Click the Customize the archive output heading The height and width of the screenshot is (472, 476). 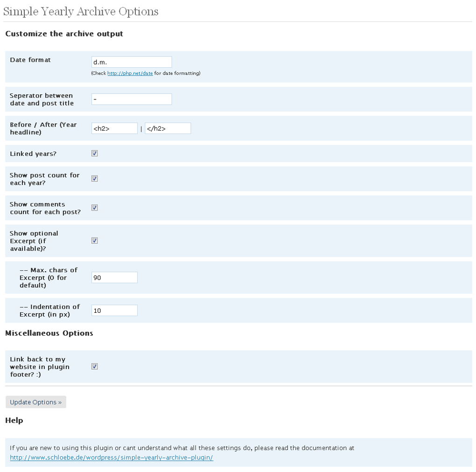tap(63, 33)
